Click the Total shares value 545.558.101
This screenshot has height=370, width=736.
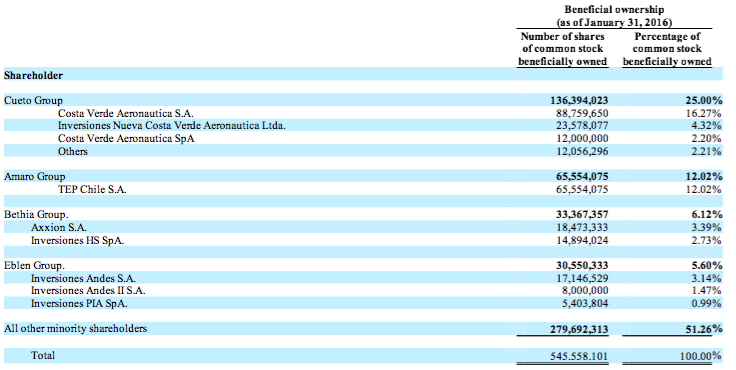[579, 356]
